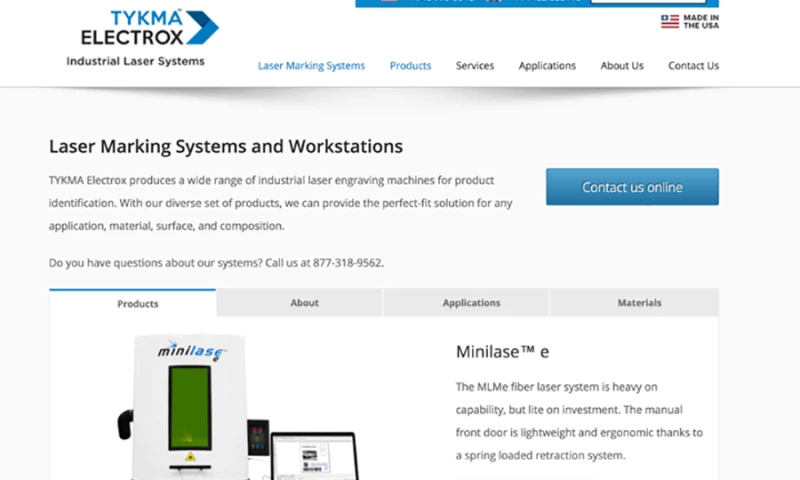Switch to the Applications tab in the panel
This screenshot has width=800, height=480.
click(x=466, y=302)
